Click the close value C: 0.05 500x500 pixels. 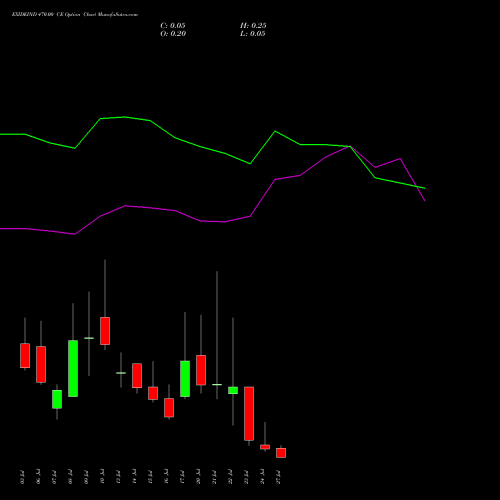tap(173, 26)
